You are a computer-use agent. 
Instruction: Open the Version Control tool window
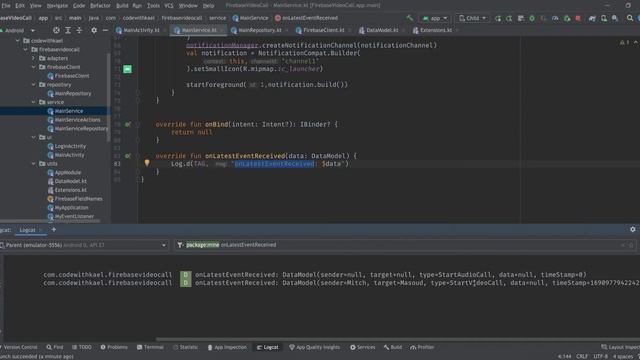[x=19, y=347]
